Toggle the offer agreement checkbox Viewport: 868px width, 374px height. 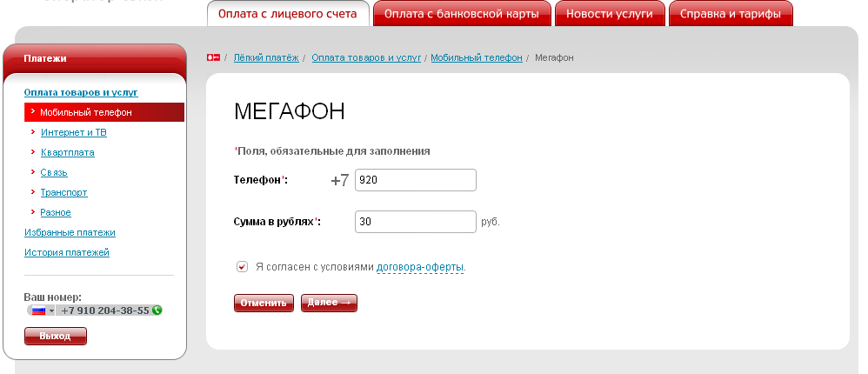[242, 267]
